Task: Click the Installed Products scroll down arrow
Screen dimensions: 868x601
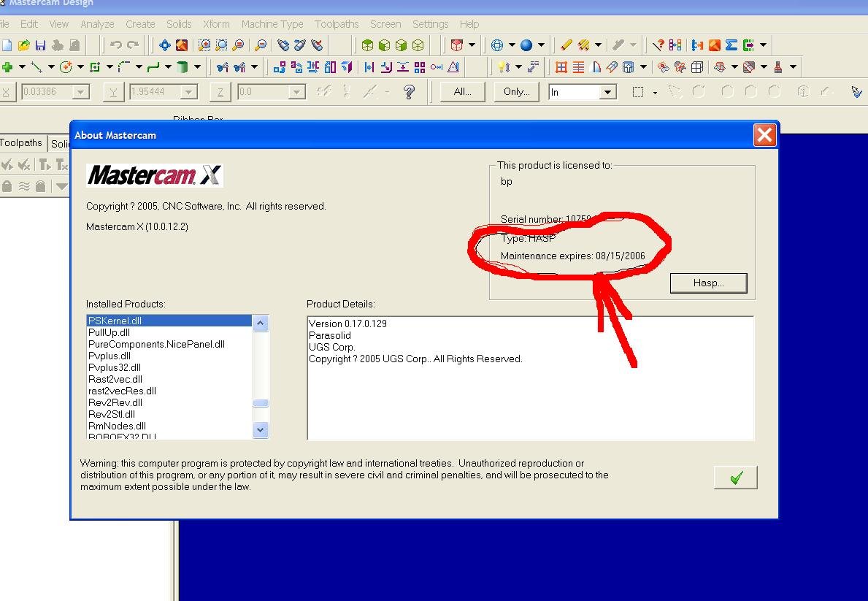Action: tap(261, 430)
